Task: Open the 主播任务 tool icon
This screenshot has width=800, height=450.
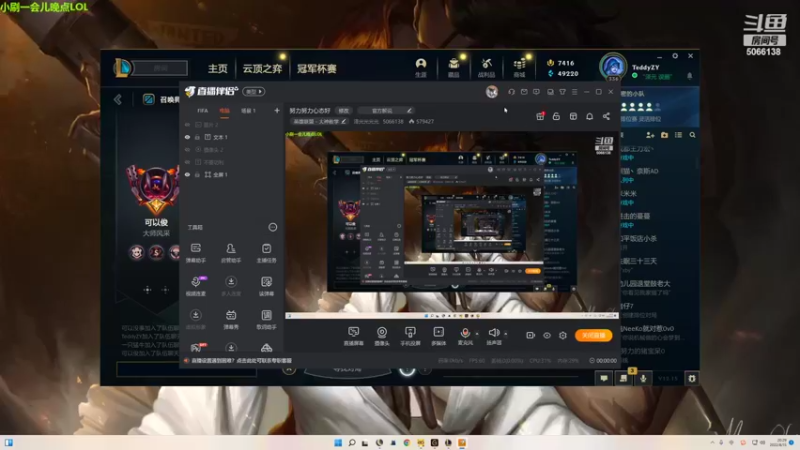Action: [x=266, y=253]
